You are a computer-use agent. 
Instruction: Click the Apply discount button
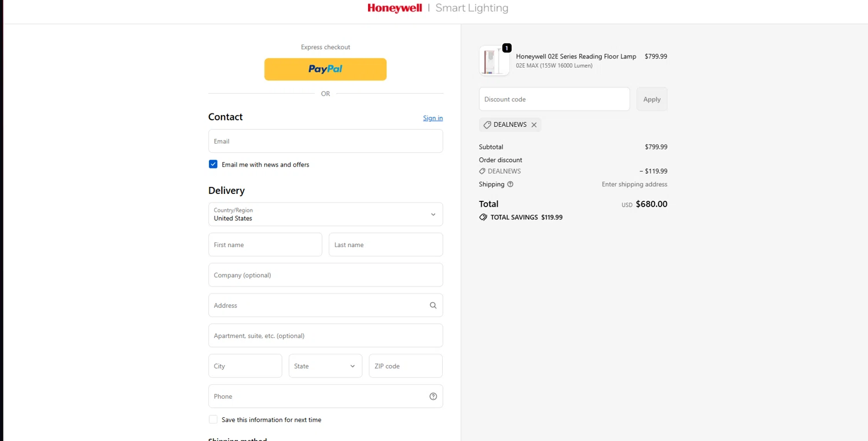point(652,99)
